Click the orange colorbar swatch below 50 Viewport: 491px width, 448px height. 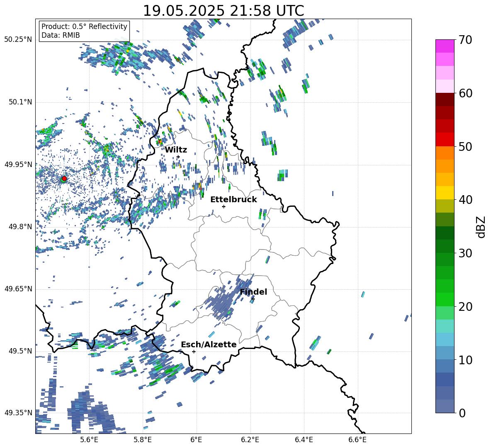pos(445,153)
